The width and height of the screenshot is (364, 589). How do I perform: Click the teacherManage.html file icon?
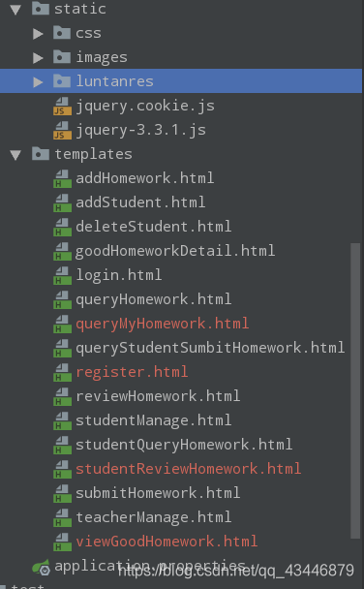(62, 517)
